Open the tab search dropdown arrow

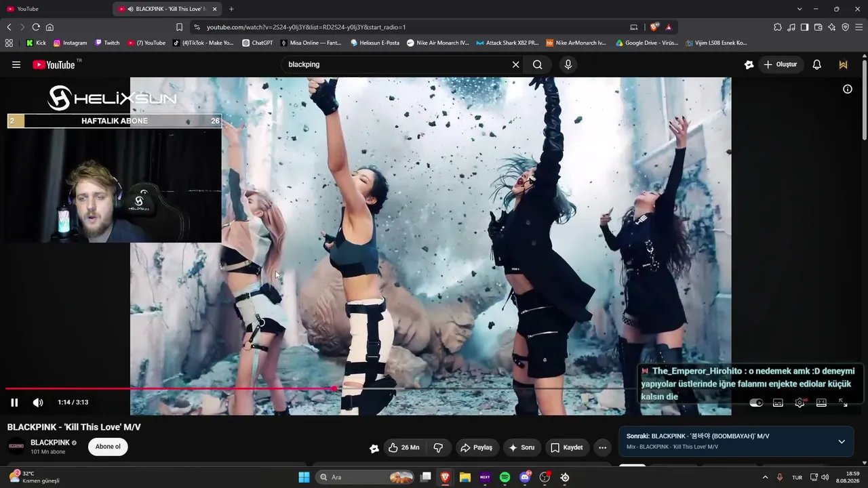[800, 9]
